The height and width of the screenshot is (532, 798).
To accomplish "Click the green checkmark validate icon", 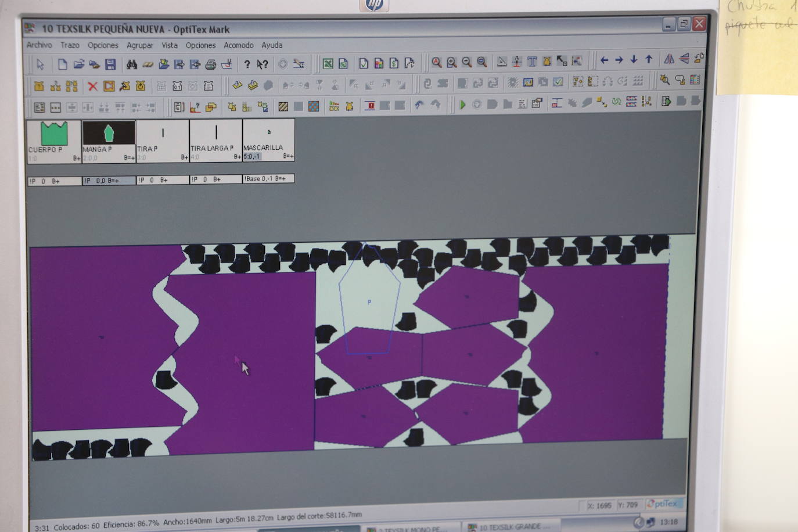I will 558,82.
